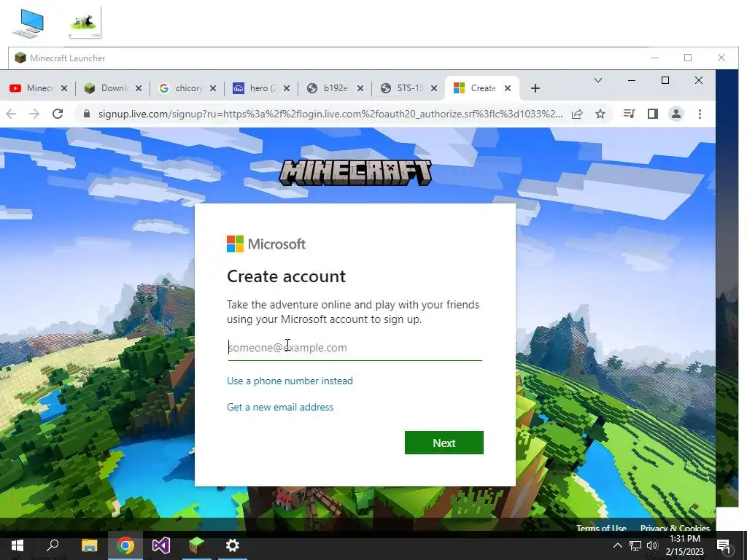
Task: Open the Windows Start menu
Action: click(x=18, y=545)
